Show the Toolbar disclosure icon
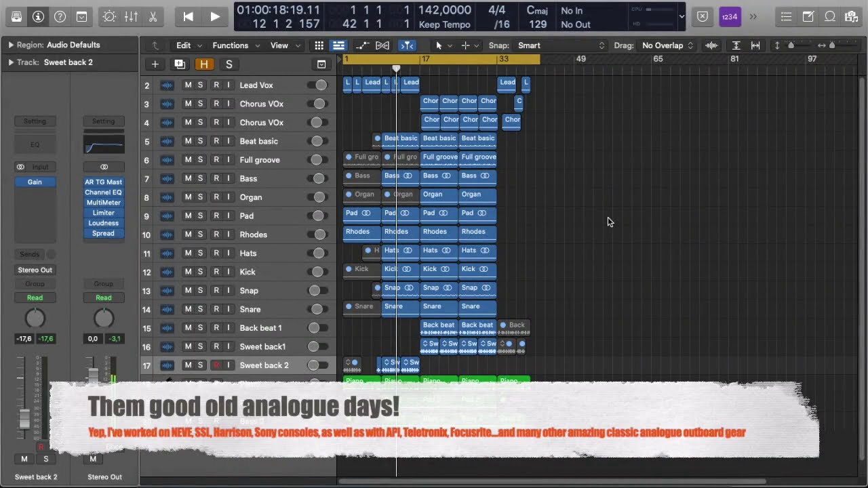Image resolution: width=868 pixels, height=488 pixels. point(81,17)
